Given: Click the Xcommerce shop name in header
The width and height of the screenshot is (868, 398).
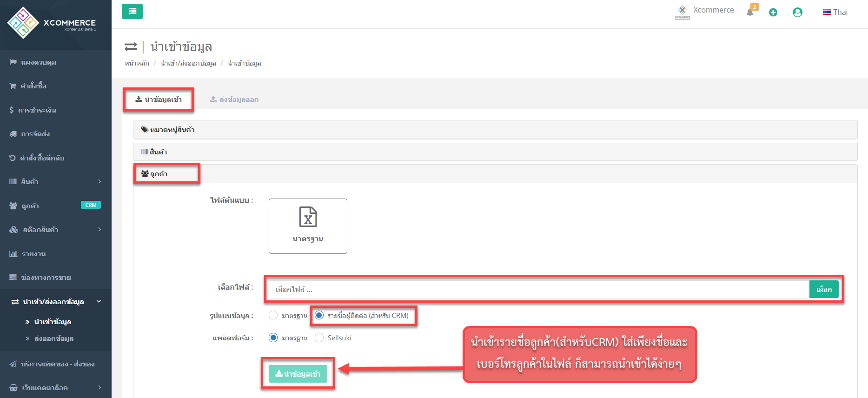Looking at the screenshot, I should coord(714,10).
